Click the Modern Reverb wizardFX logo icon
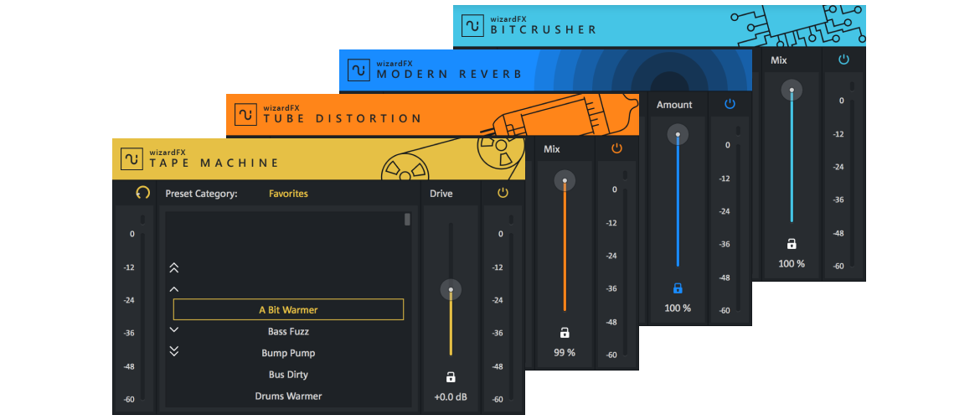The height and width of the screenshot is (420, 980). tap(358, 70)
